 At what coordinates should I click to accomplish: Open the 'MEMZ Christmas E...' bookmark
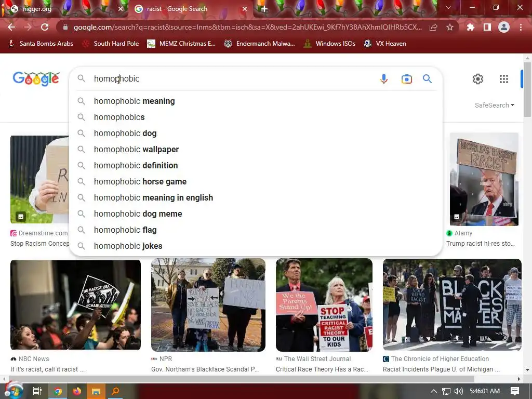(x=181, y=44)
